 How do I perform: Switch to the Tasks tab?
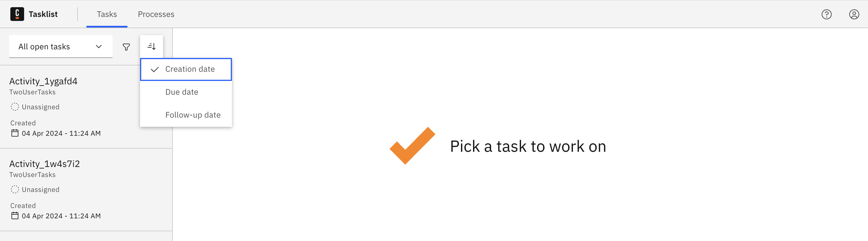pyautogui.click(x=107, y=14)
